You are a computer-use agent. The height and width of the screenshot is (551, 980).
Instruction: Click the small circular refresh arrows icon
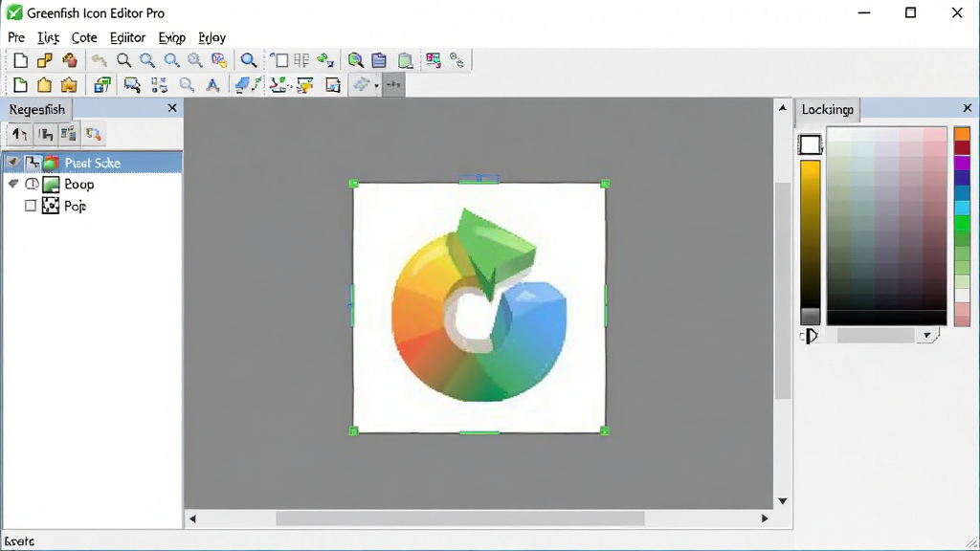(457, 60)
